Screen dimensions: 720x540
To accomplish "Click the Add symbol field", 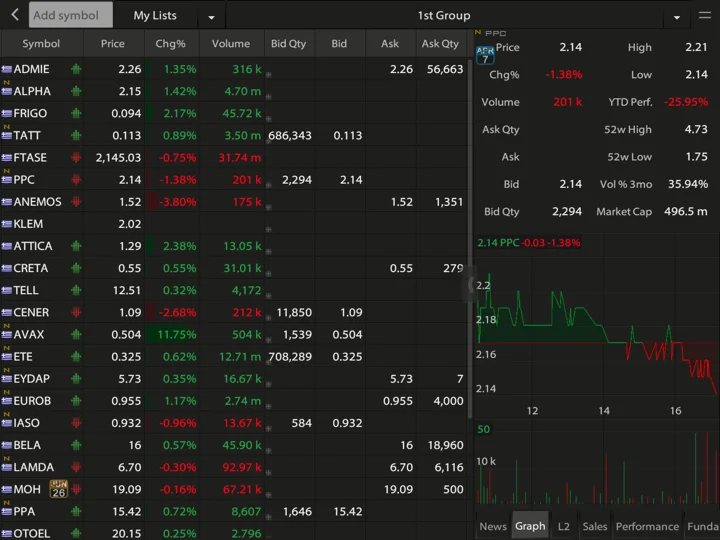I will 71,15.
